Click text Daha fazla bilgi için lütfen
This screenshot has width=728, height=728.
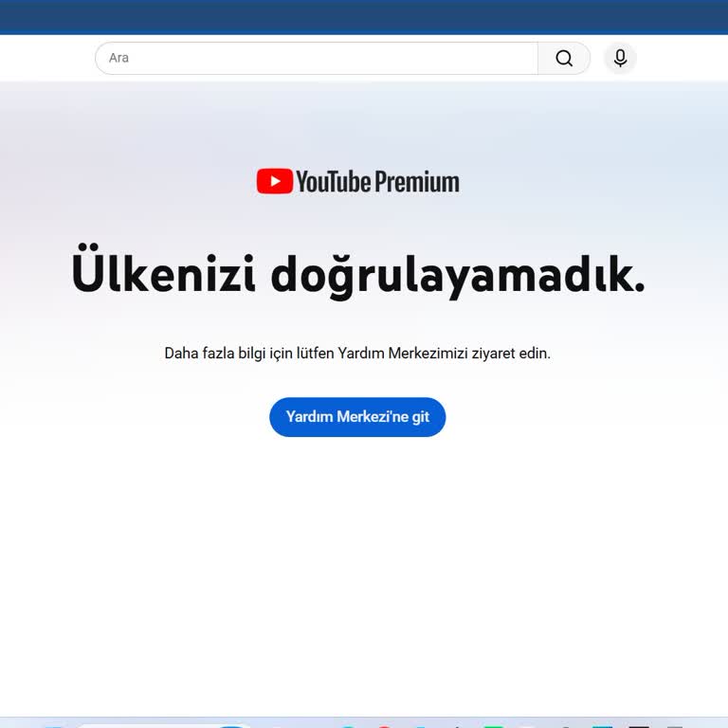[249, 354]
